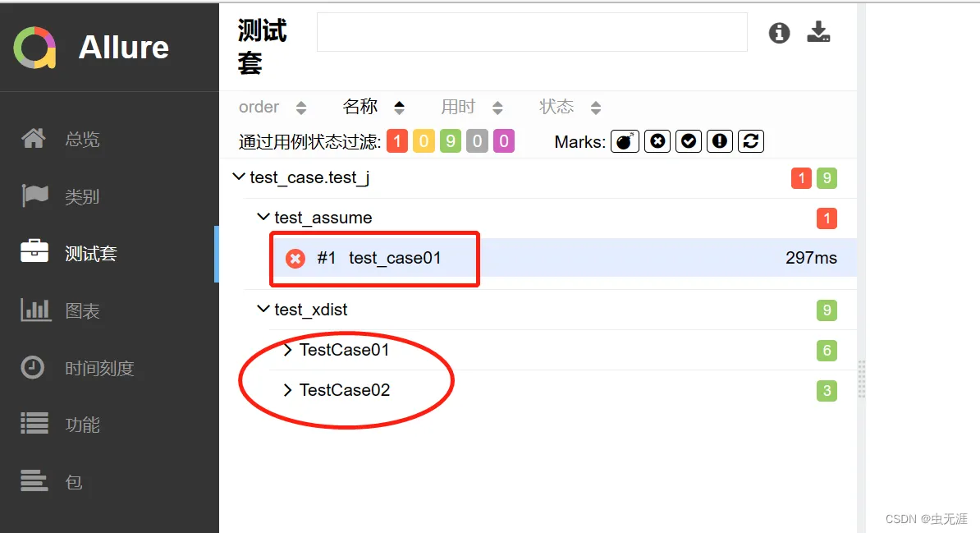980x533 pixels.
Task: Click the flag icon beside 类别
Action: [34, 195]
